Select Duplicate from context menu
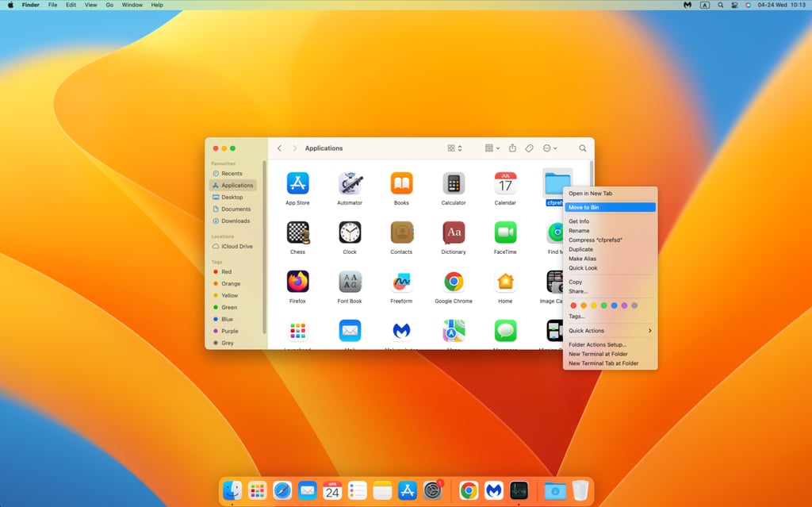This screenshot has height=507, width=812. [x=610, y=249]
